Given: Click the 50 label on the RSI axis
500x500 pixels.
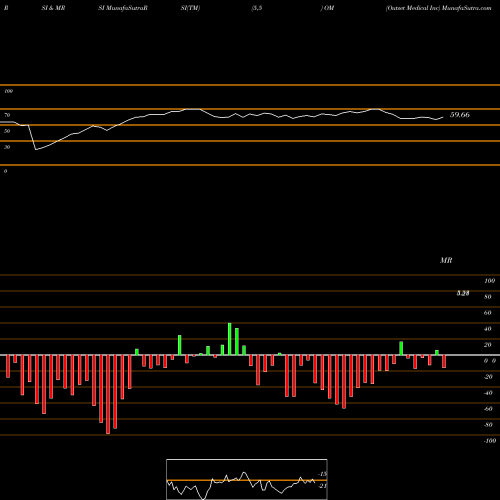Looking at the screenshot, I should [x=7, y=131].
